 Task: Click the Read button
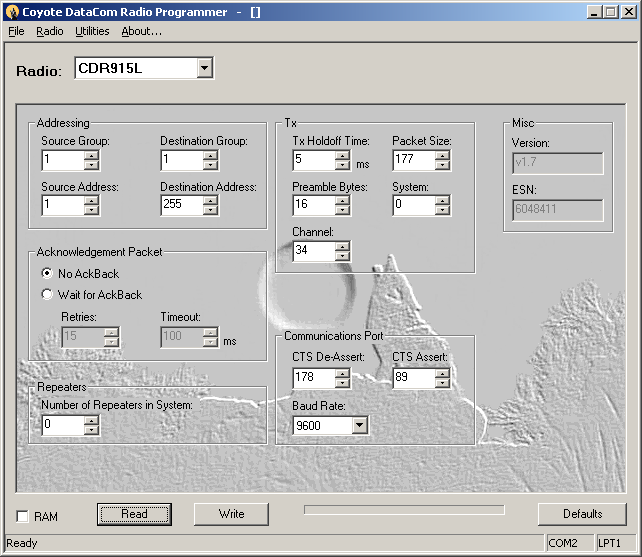coord(134,514)
